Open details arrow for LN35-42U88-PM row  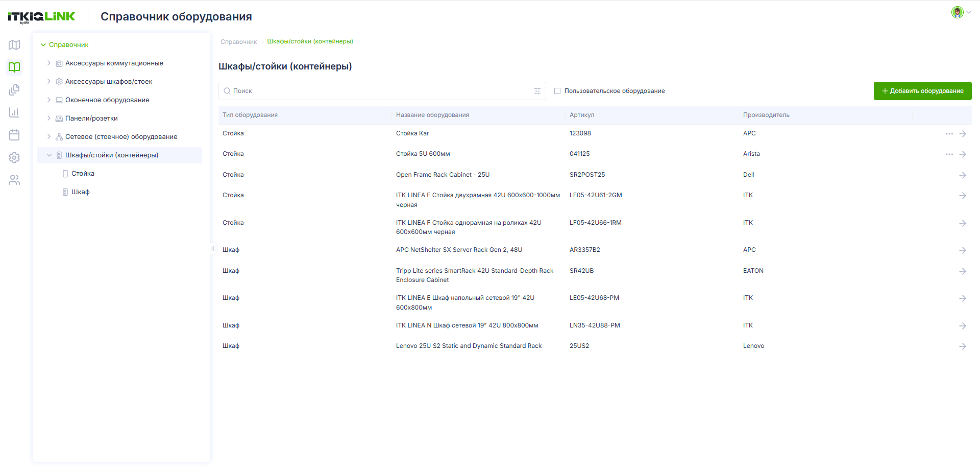963,326
